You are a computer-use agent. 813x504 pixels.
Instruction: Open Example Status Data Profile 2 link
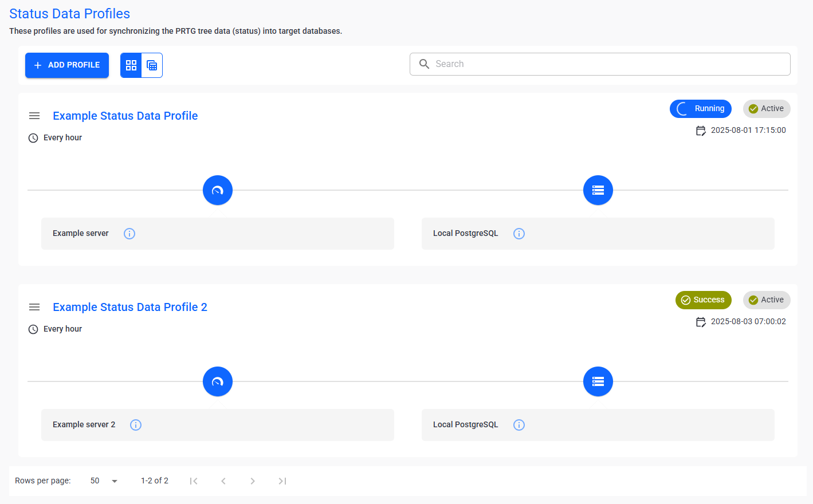pos(130,307)
